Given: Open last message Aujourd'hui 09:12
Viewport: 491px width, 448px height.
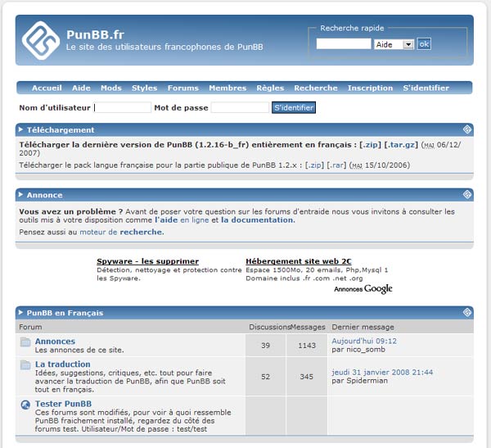Looking at the screenshot, I should (x=364, y=341).
